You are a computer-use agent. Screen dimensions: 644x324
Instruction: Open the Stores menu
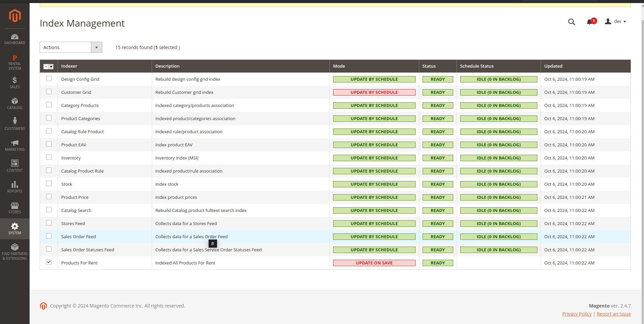[x=15, y=208]
